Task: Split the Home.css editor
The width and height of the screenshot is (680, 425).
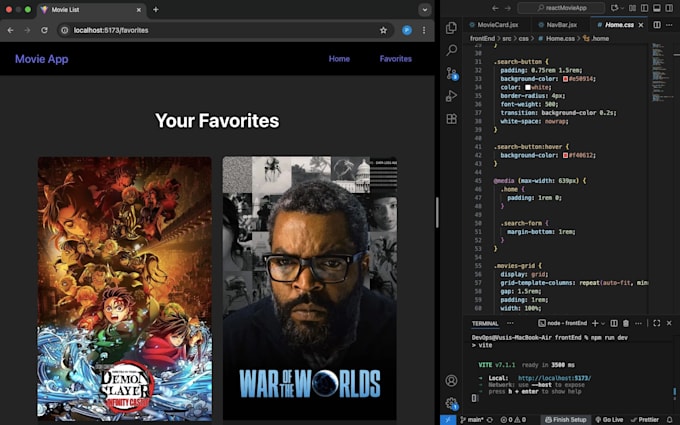Action: [x=657, y=25]
